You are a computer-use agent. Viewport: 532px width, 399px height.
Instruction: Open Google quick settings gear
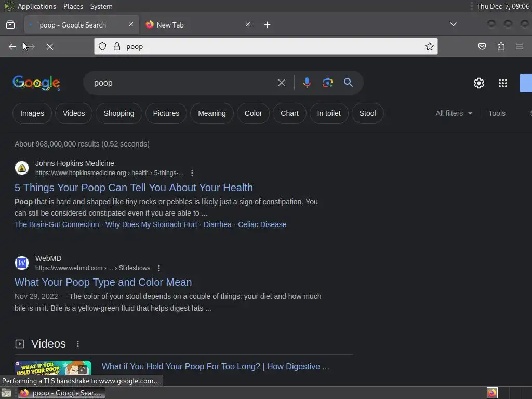coord(478,83)
